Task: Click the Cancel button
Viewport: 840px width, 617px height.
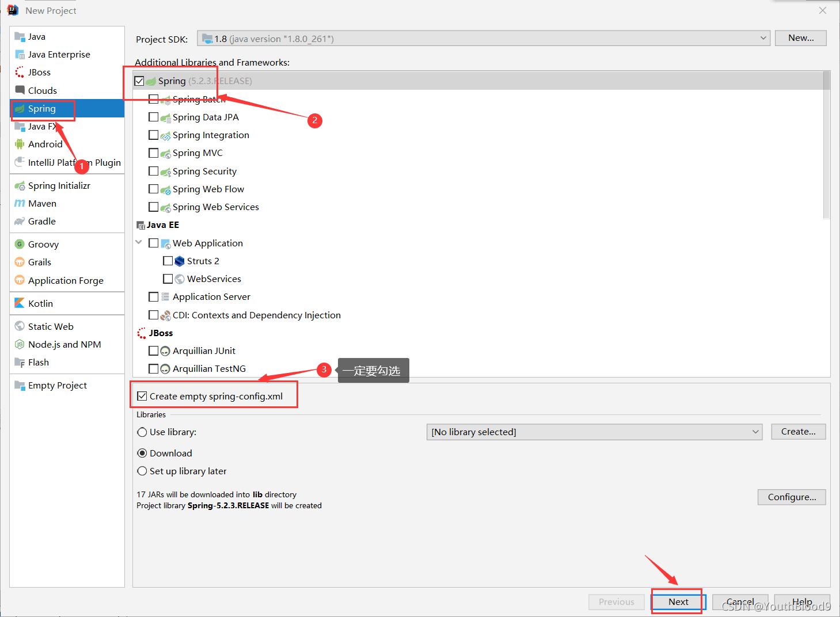Action: click(x=740, y=602)
